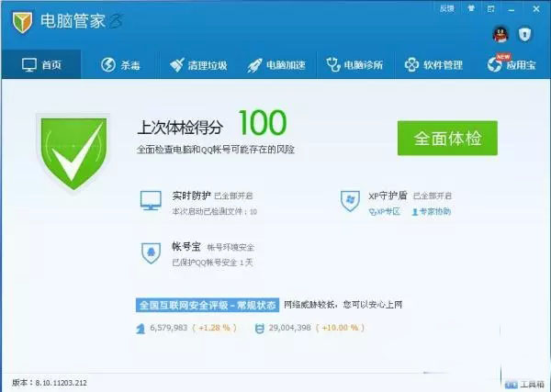
Task: Open the XP守护盾 label
Action: tap(388, 196)
